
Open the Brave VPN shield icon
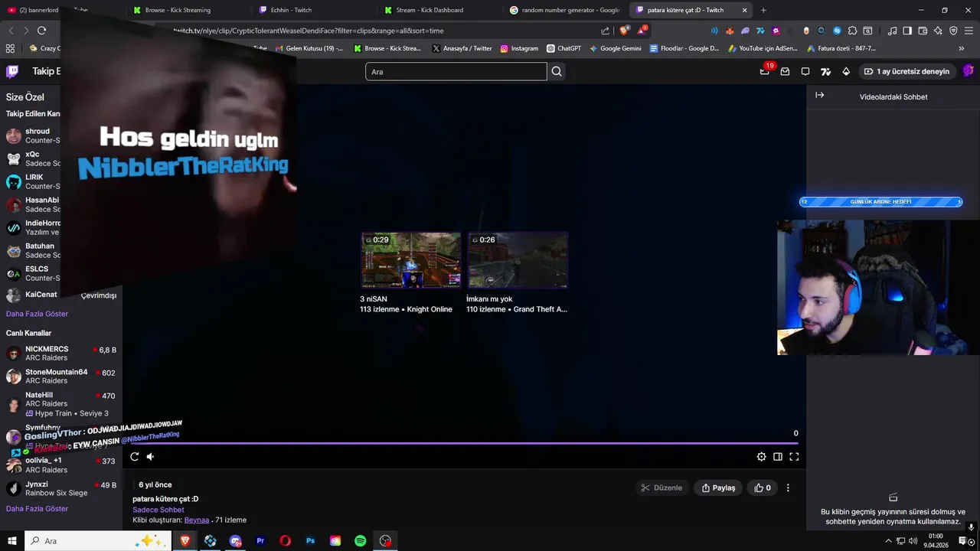tap(953, 31)
